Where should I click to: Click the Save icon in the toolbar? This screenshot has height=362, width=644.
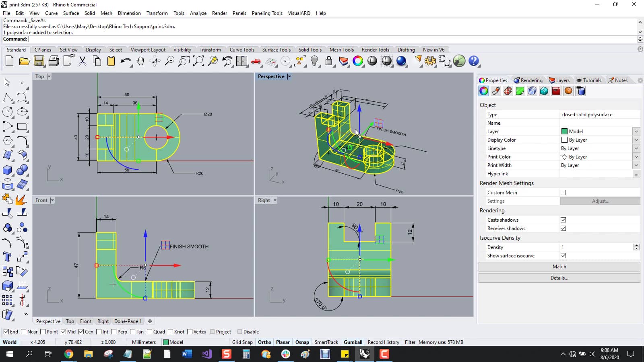click(39, 61)
